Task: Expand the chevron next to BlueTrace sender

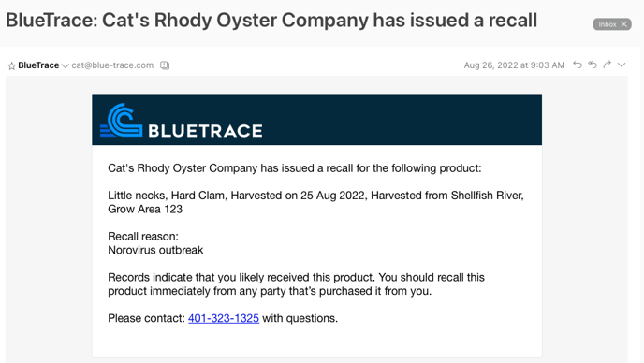Action: (65, 65)
